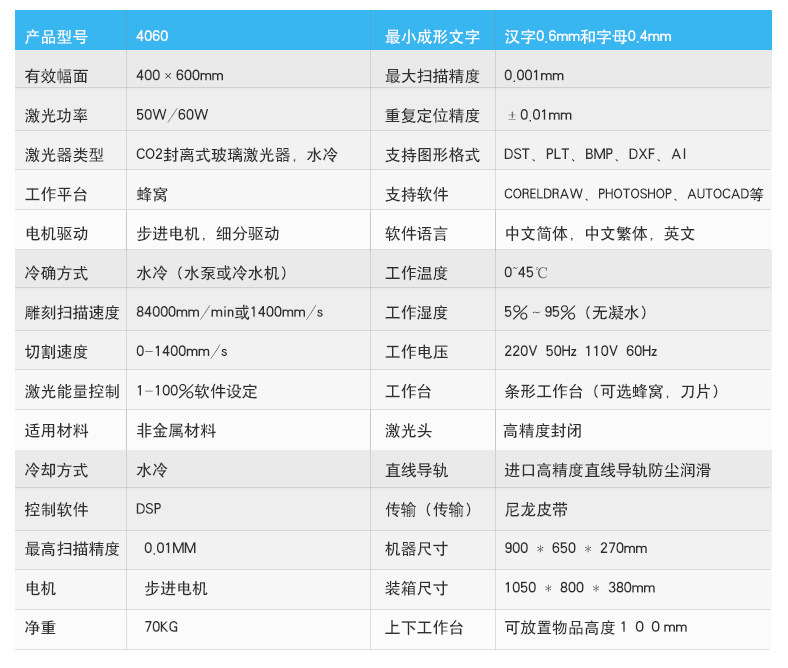
Task: Click the '重复定位精度' label
Action: click(432, 116)
